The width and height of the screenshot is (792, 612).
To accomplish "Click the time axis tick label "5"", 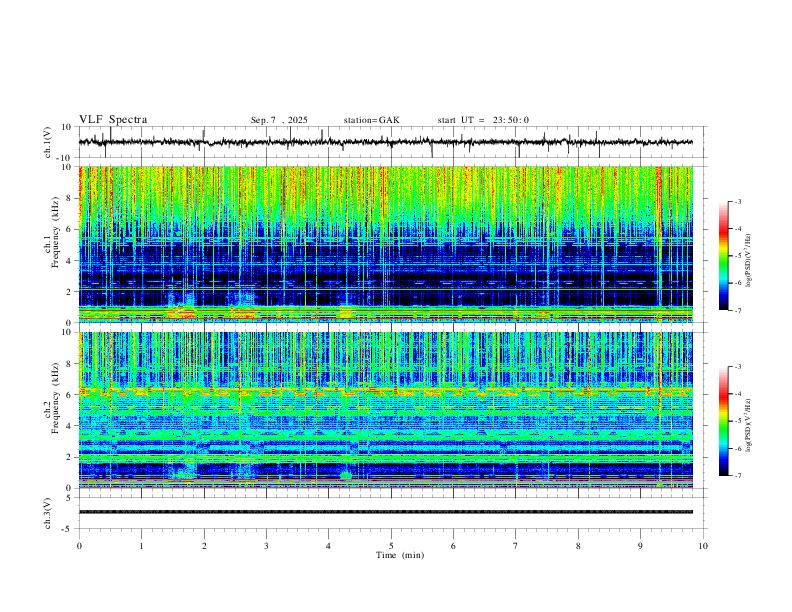I will click(x=391, y=546).
